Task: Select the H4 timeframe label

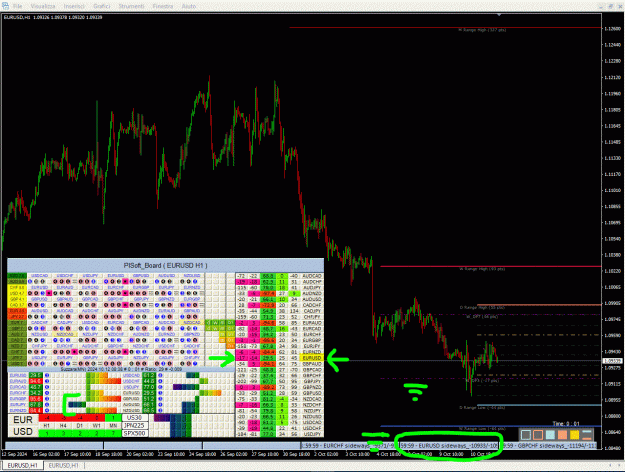Action: click(63, 425)
